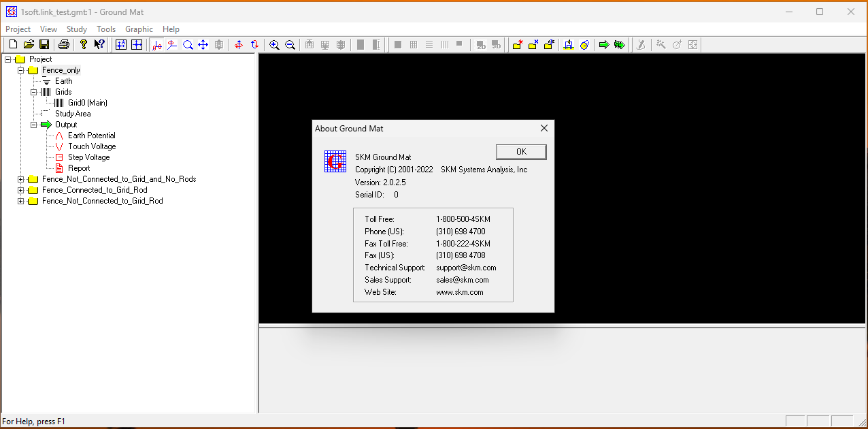
Task: Close the About Ground Mat dialog with X
Action: pyautogui.click(x=544, y=128)
